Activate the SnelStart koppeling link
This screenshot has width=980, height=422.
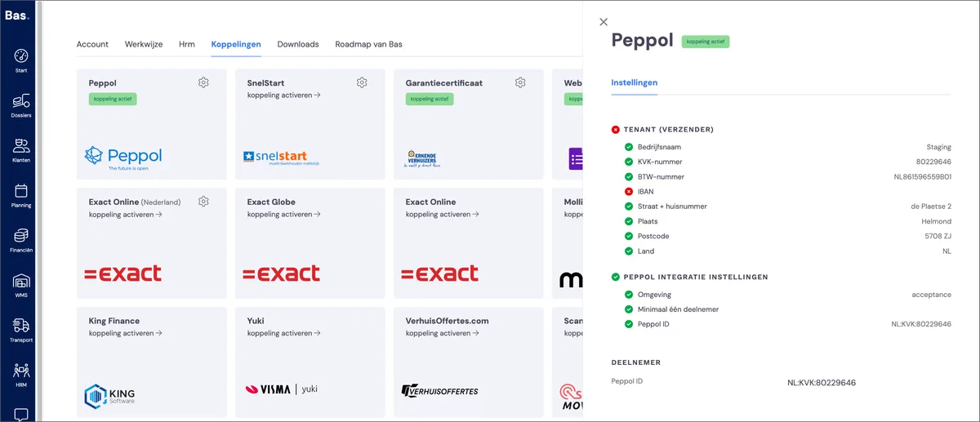pos(284,96)
